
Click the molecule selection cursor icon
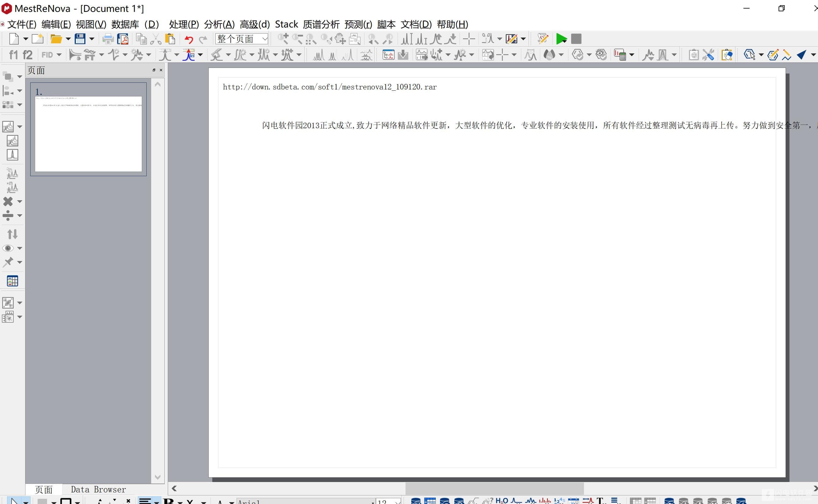(x=749, y=55)
